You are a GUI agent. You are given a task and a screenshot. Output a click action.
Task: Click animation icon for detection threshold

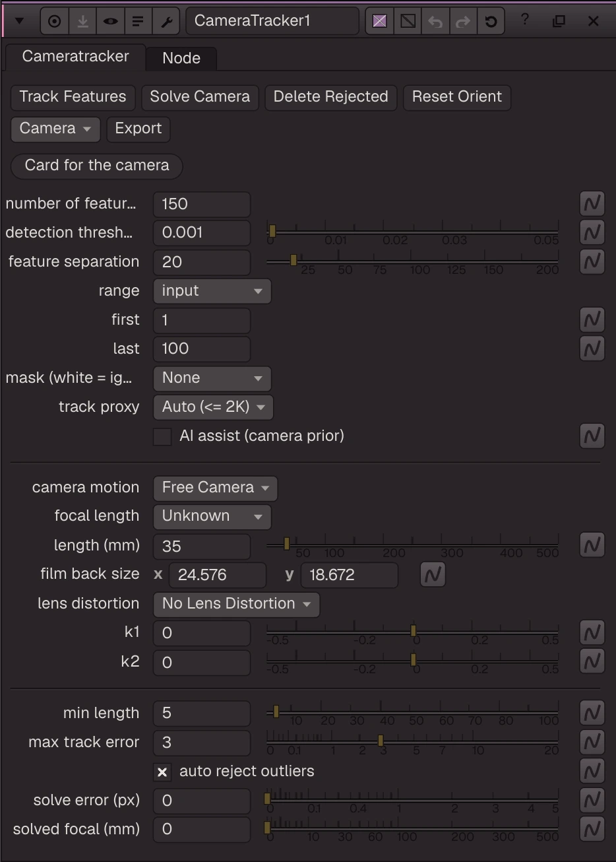click(592, 232)
